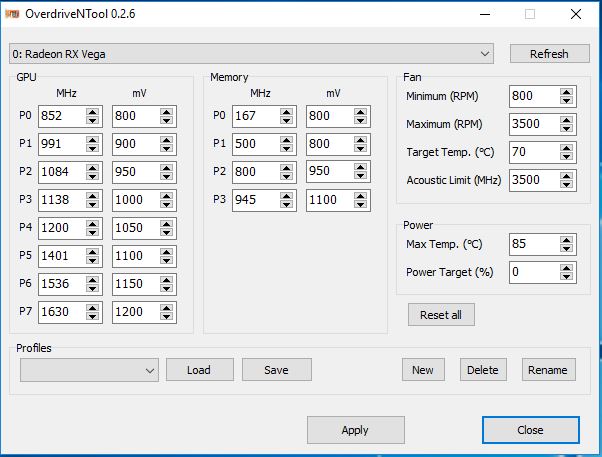Expand the Profiles dropdown list
602x457 pixels.
pos(89,370)
